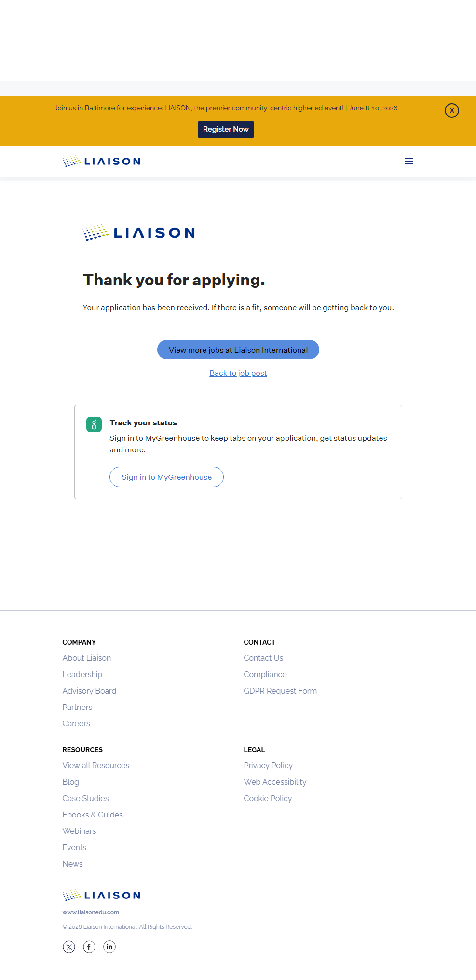
Task: Go back to job post
Action: coord(238,373)
